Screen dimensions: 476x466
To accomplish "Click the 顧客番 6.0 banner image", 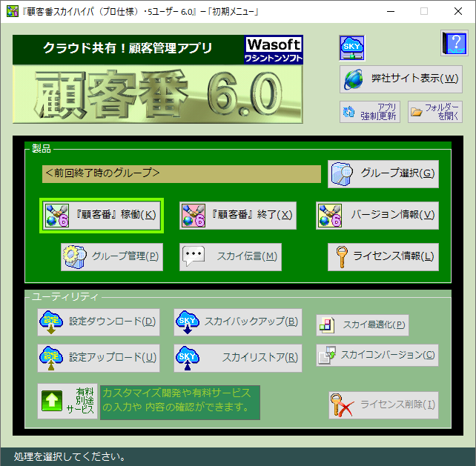I will coord(157,94).
